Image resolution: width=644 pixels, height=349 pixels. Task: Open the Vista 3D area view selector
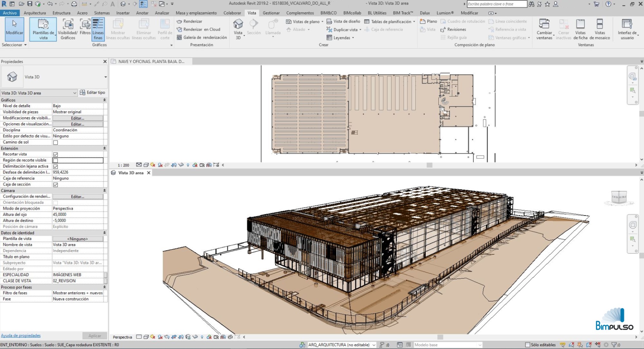coord(39,93)
